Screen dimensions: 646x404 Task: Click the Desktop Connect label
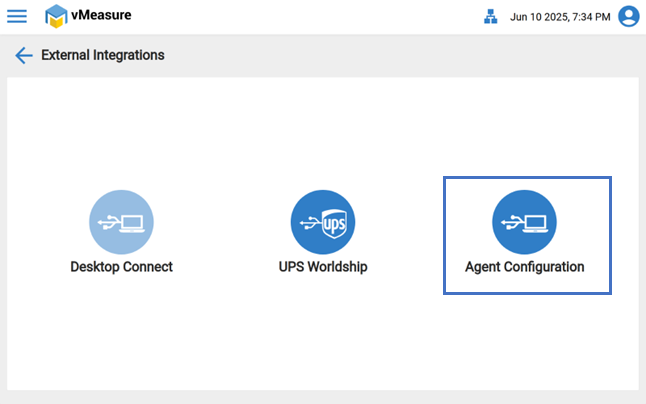(121, 267)
